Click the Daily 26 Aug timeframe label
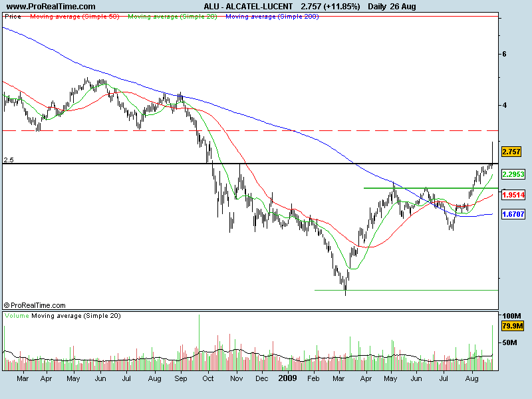The height and width of the screenshot is (399, 532). point(392,7)
